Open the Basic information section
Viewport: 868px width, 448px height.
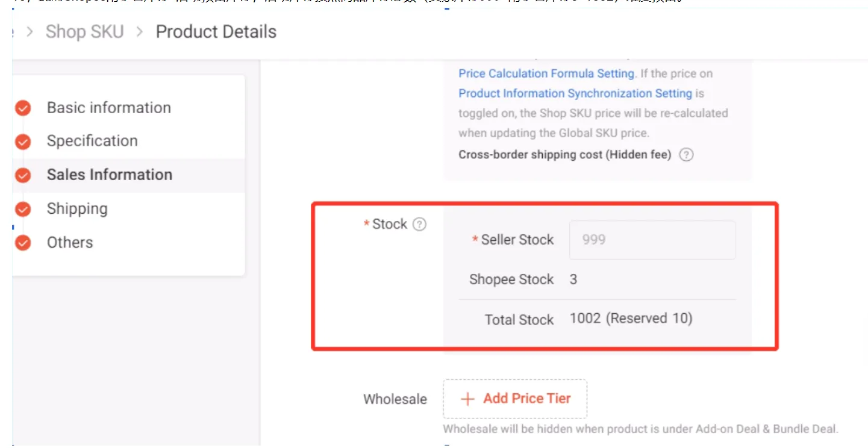[108, 108]
